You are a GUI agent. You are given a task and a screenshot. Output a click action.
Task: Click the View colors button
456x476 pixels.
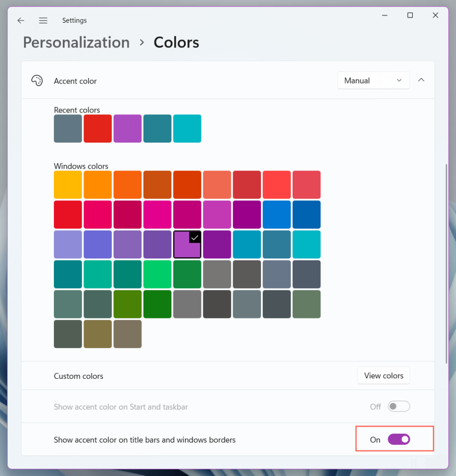click(384, 376)
